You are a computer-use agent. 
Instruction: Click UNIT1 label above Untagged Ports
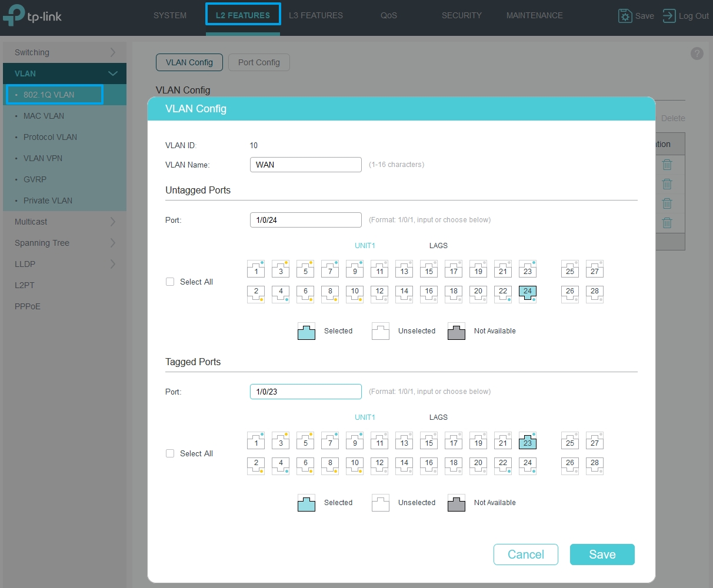click(x=365, y=246)
